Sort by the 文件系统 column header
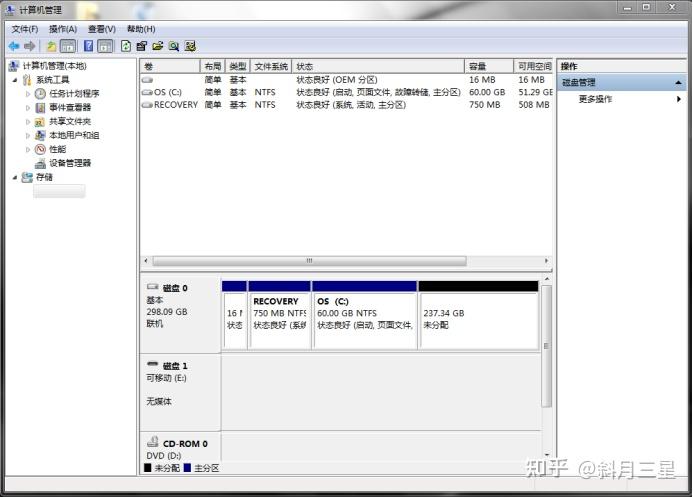 tap(271, 67)
